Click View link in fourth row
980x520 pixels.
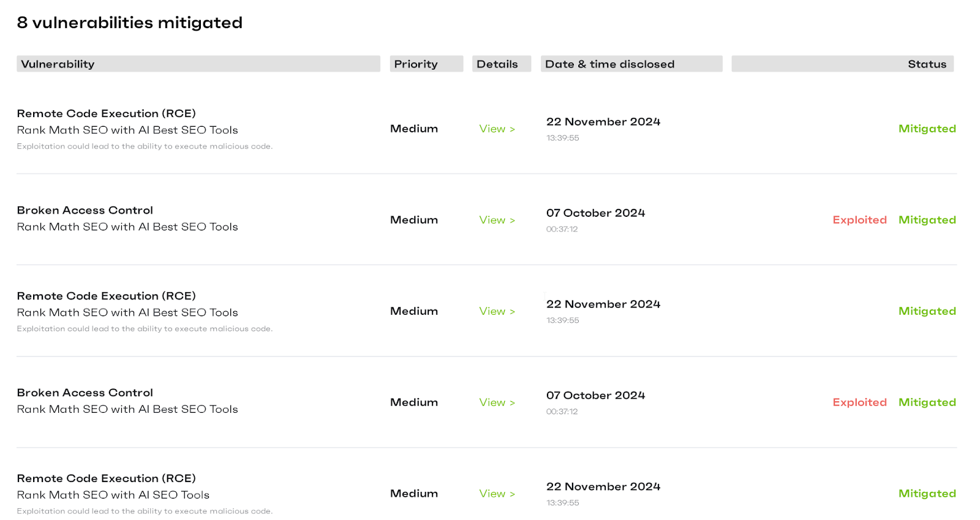[497, 402]
